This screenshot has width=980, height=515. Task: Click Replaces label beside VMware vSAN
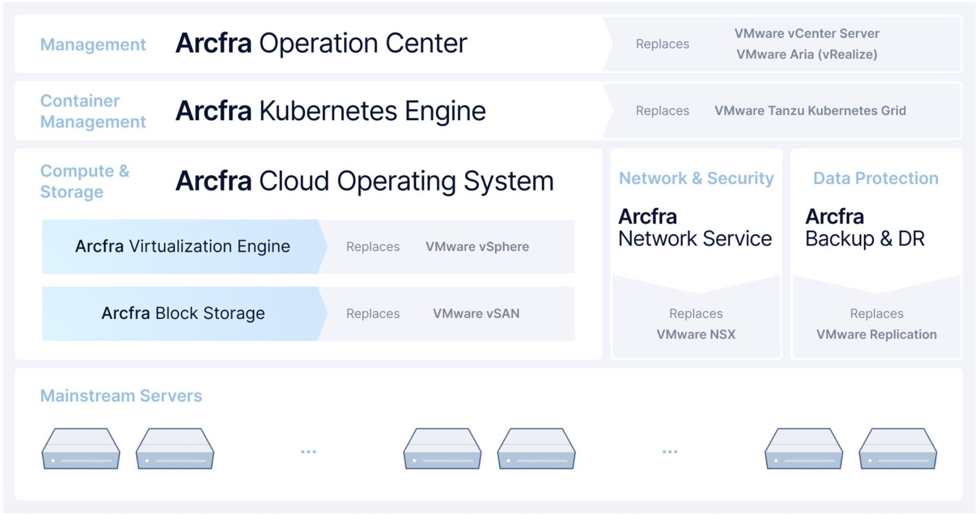tap(373, 314)
